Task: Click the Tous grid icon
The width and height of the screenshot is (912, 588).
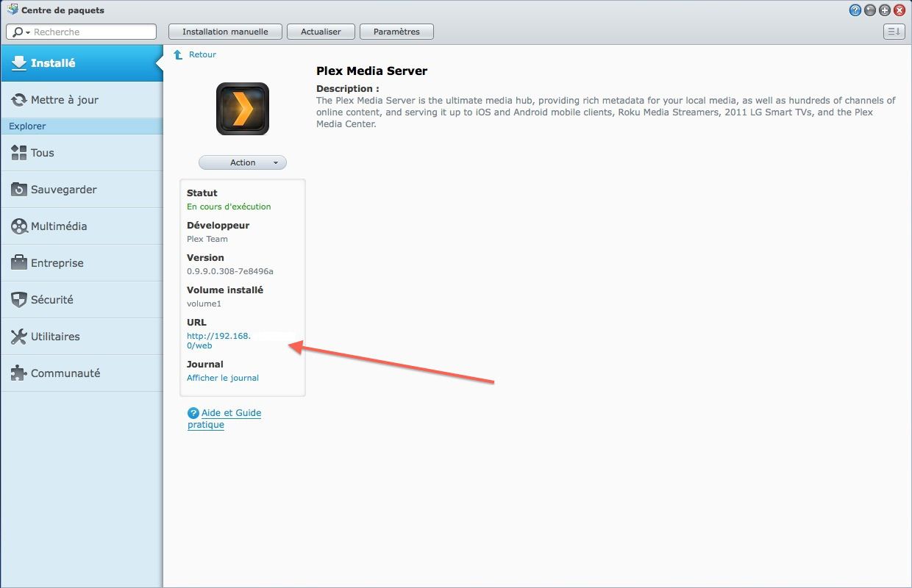Action: pos(19,153)
